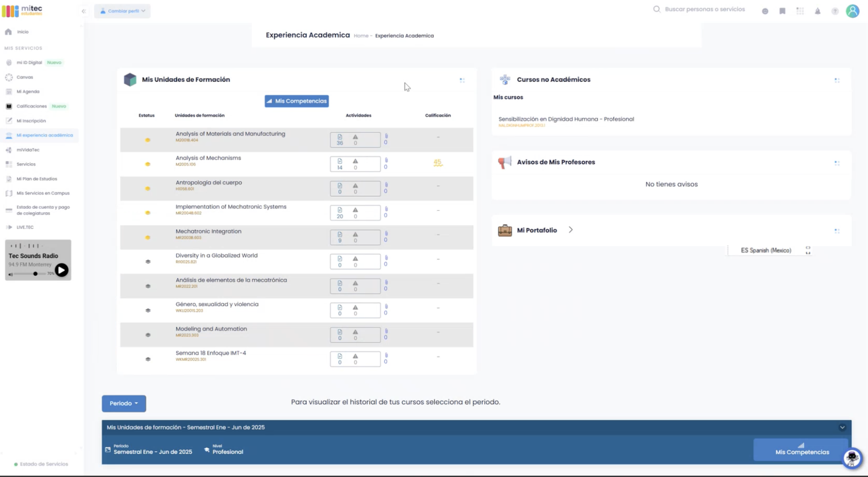Click status icon for Modeling and Automation
The height and width of the screenshot is (477, 868).
(148, 335)
